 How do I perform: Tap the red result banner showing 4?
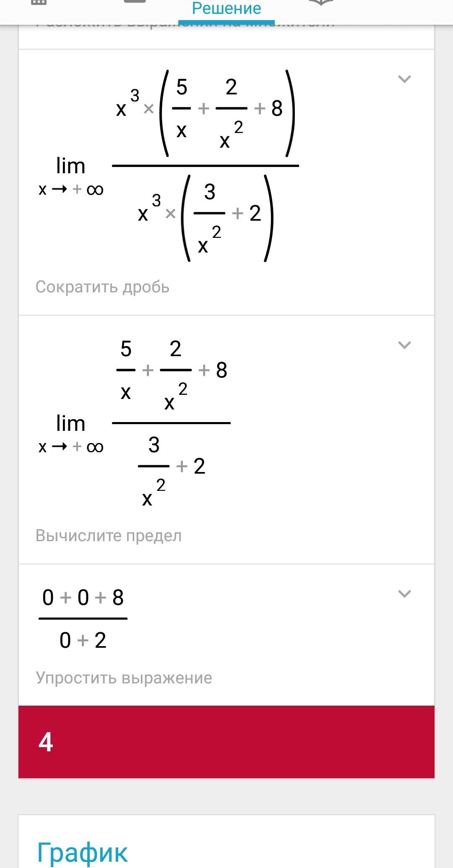click(x=226, y=742)
